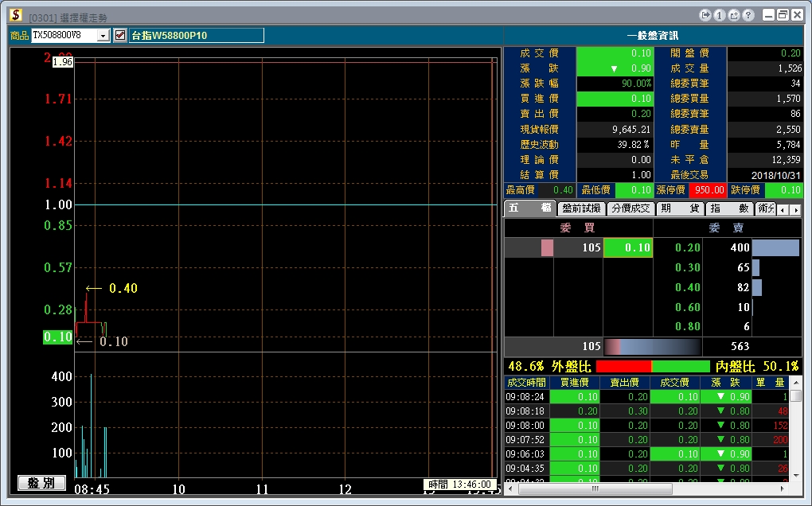Click the 賣出價 column header in trade list
The width and height of the screenshot is (812, 506).
point(625,383)
